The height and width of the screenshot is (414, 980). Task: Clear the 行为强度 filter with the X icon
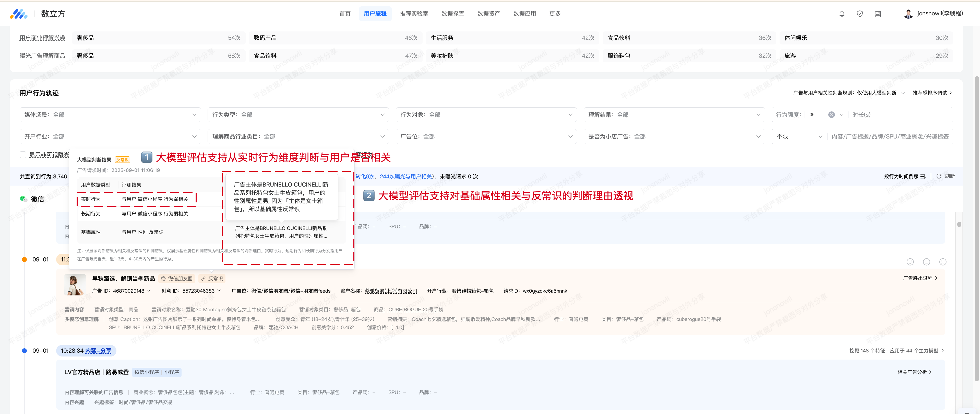pyautogui.click(x=832, y=115)
